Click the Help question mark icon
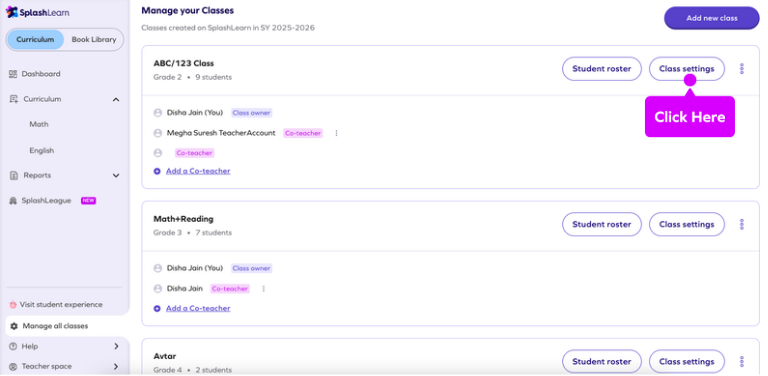Viewport: 768px width, 376px height. (x=13, y=346)
